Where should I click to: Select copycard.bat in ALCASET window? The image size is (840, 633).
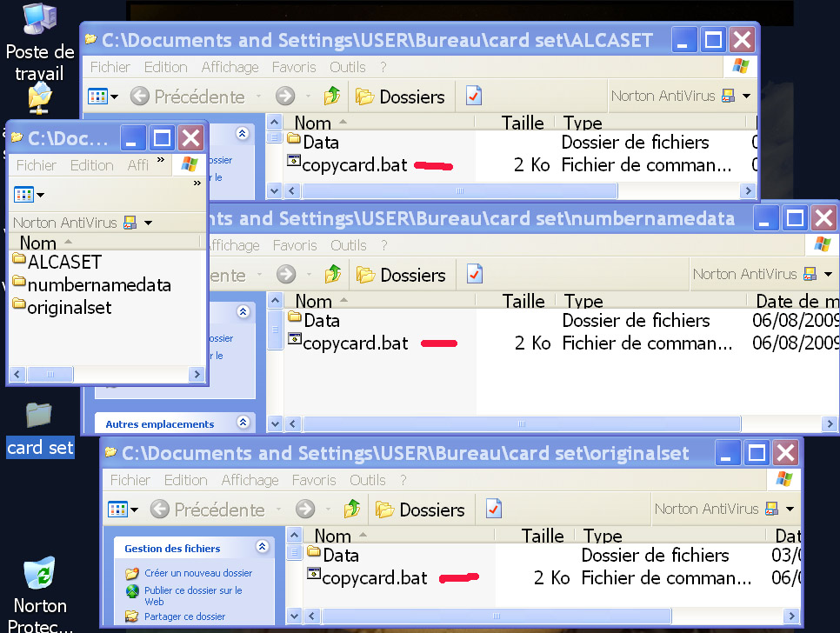(x=354, y=164)
